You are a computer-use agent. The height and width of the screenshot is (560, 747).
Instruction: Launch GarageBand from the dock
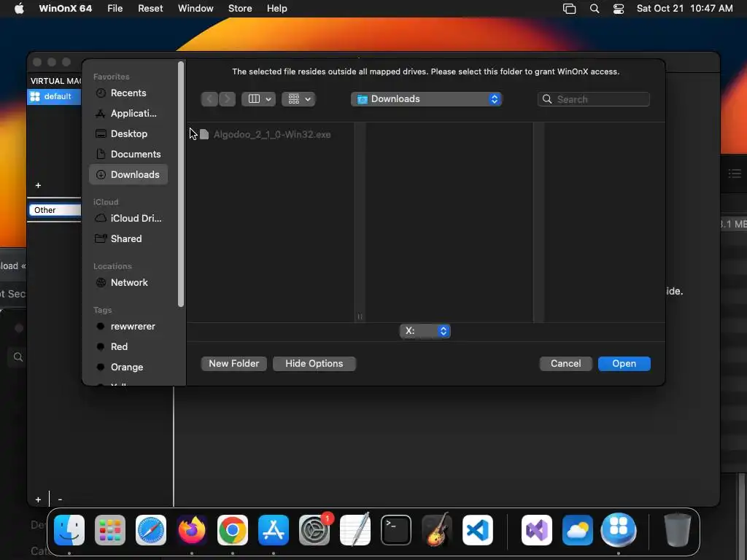[437, 530]
